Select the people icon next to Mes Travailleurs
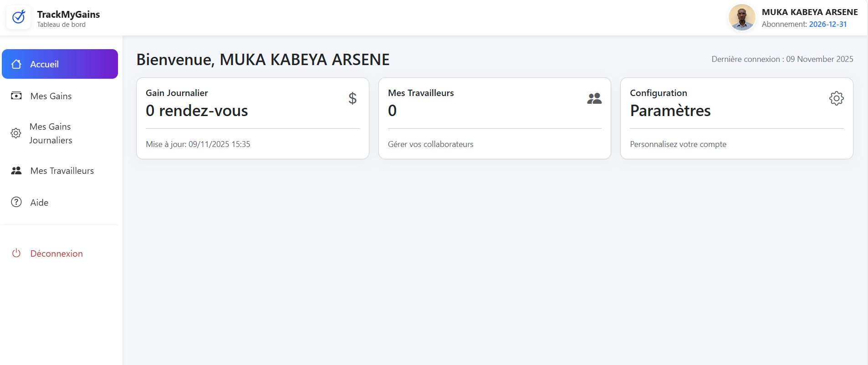Image resolution: width=868 pixels, height=365 pixels. click(16, 171)
